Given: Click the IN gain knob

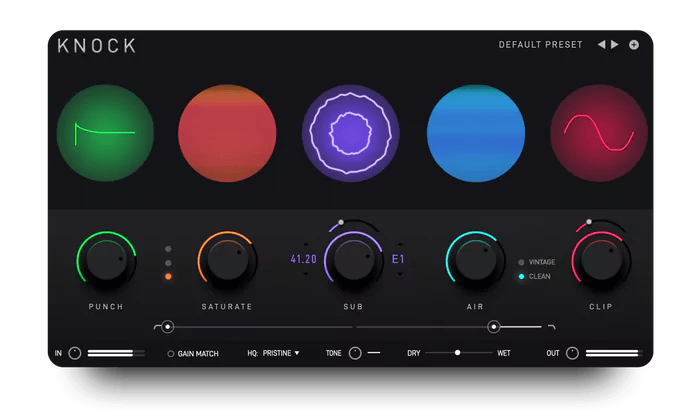Looking at the screenshot, I should (x=75, y=354).
